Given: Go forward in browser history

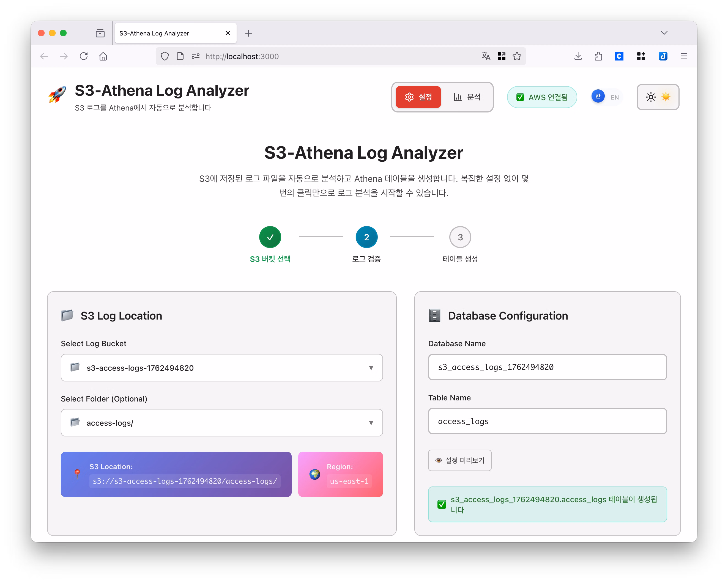Looking at the screenshot, I should click(64, 56).
